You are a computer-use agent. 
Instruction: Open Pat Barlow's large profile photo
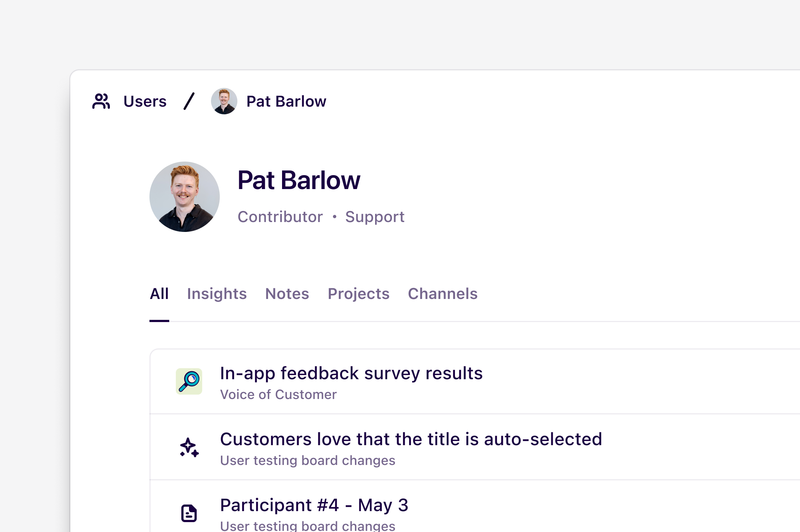(185, 197)
